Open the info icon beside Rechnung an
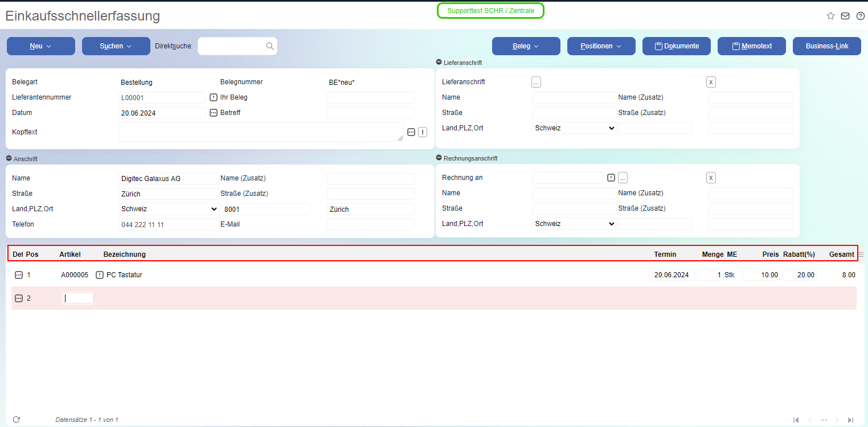This screenshot has height=427, width=868. (x=611, y=178)
